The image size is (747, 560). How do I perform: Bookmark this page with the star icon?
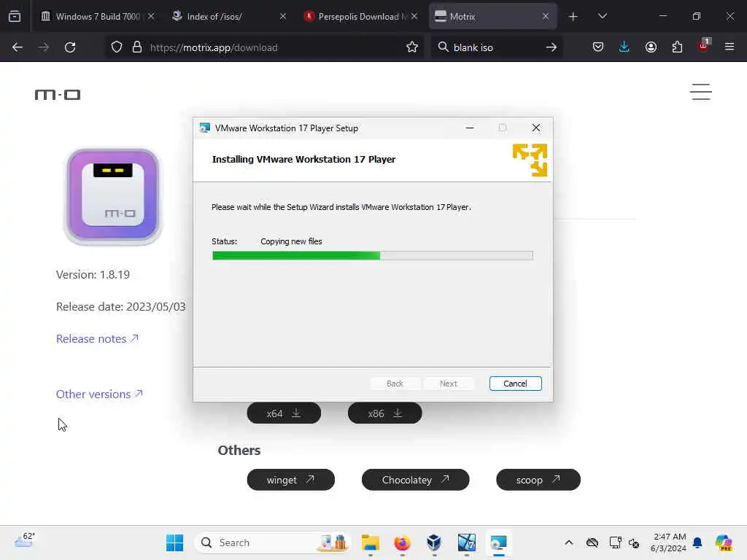pos(412,47)
